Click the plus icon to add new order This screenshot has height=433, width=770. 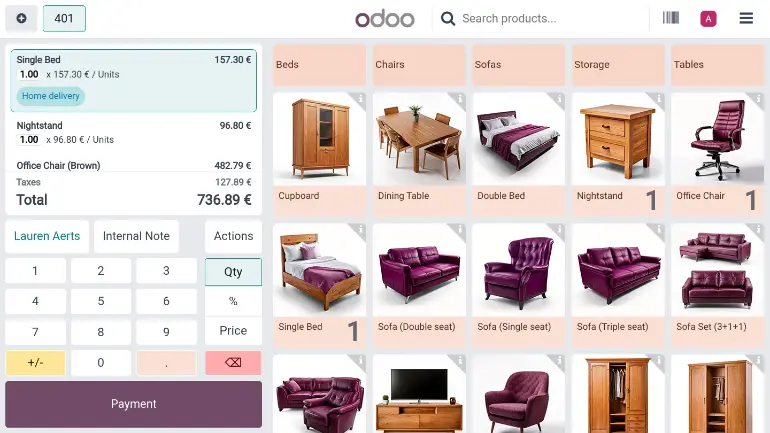(x=21, y=18)
